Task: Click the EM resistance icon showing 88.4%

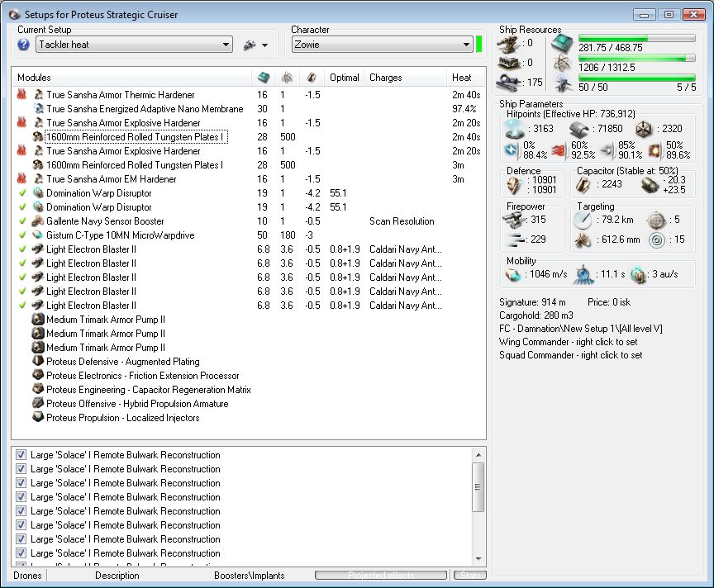Action: tap(512, 150)
